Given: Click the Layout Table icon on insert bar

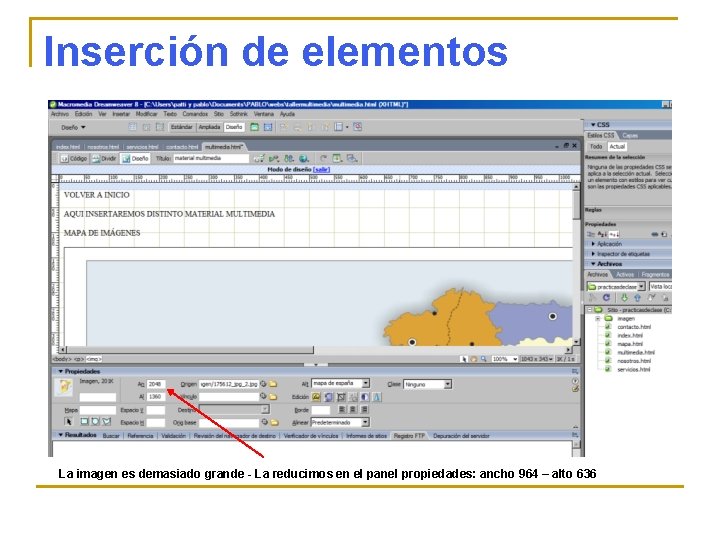Looking at the screenshot, I should pyautogui.click(x=254, y=127).
